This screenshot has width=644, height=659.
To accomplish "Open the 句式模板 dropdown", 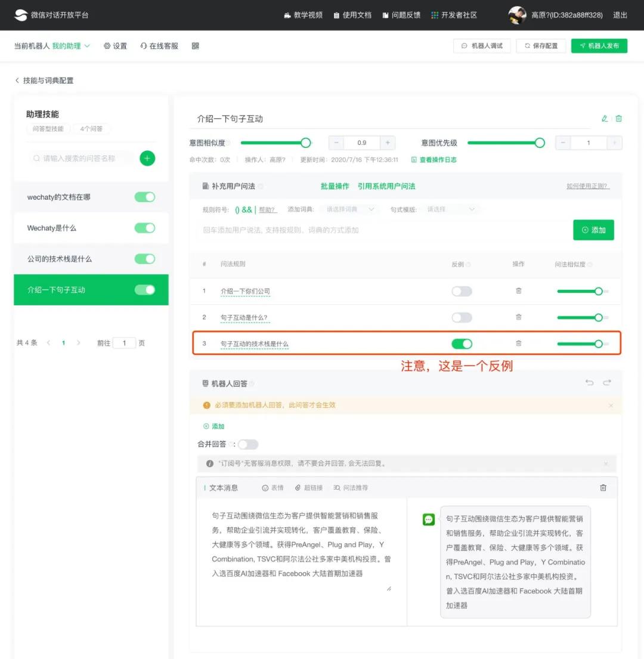I will pyautogui.click(x=450, y=209).
